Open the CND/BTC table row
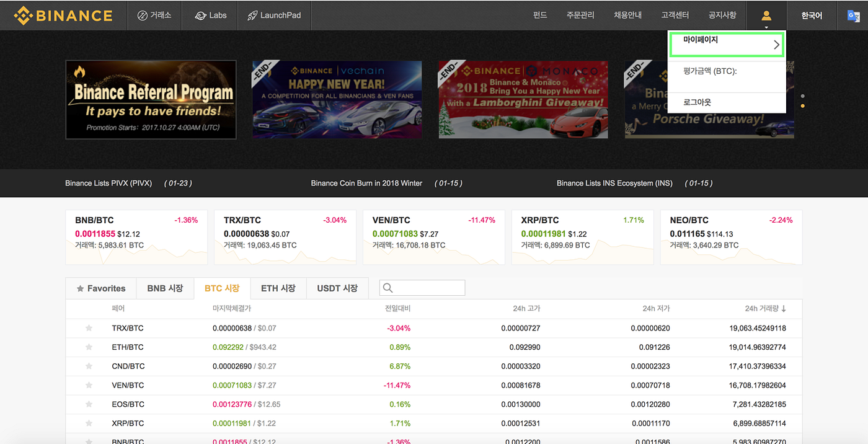 coord(434,366)
